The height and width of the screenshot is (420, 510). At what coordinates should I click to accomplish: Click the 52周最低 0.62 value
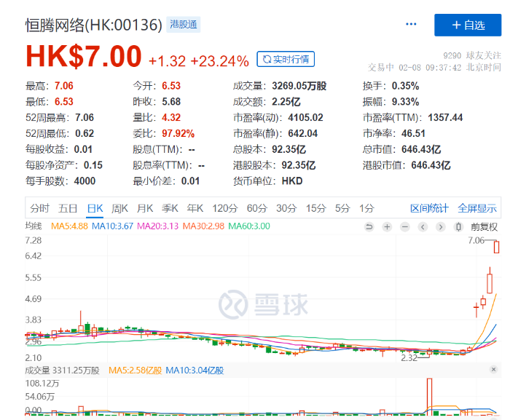pos(85,134)
